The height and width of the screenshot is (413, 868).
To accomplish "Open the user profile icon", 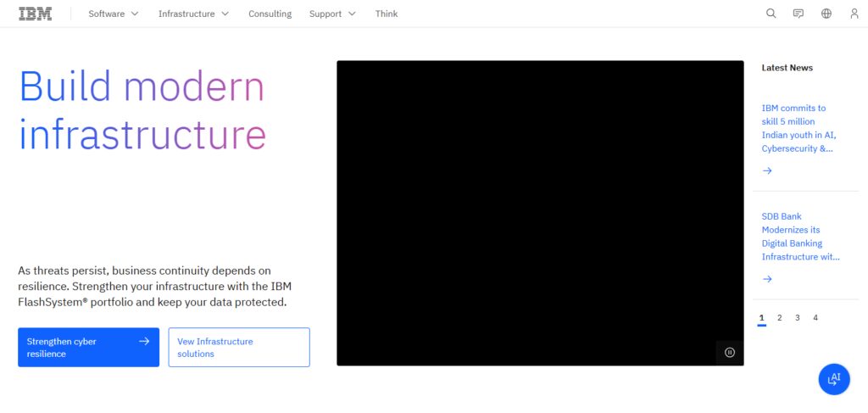I will coord(854,14).
